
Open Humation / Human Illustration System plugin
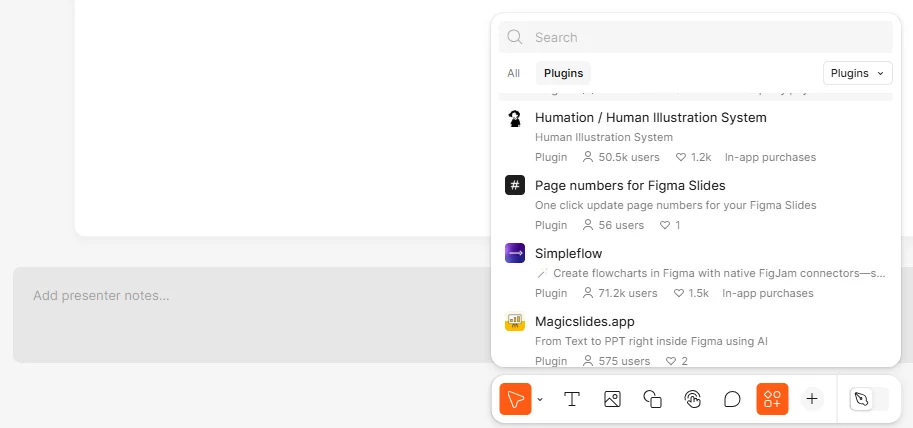(x=650, y=117)
